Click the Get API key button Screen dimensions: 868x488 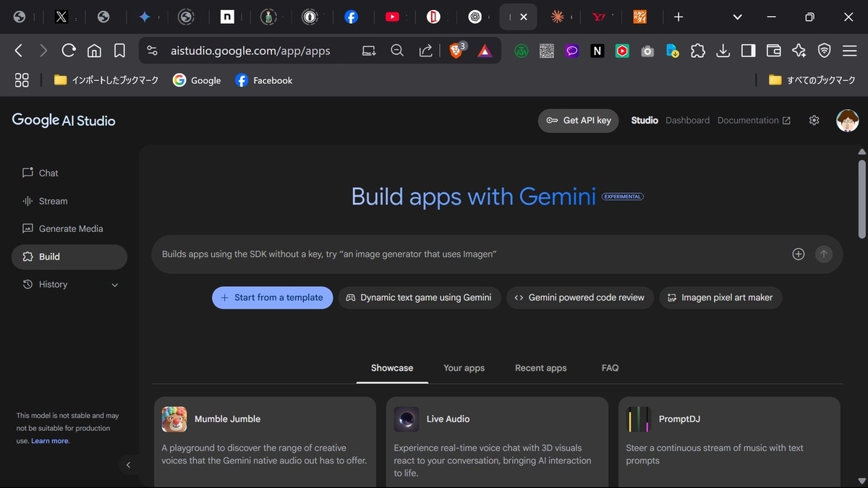pos(579,121)
